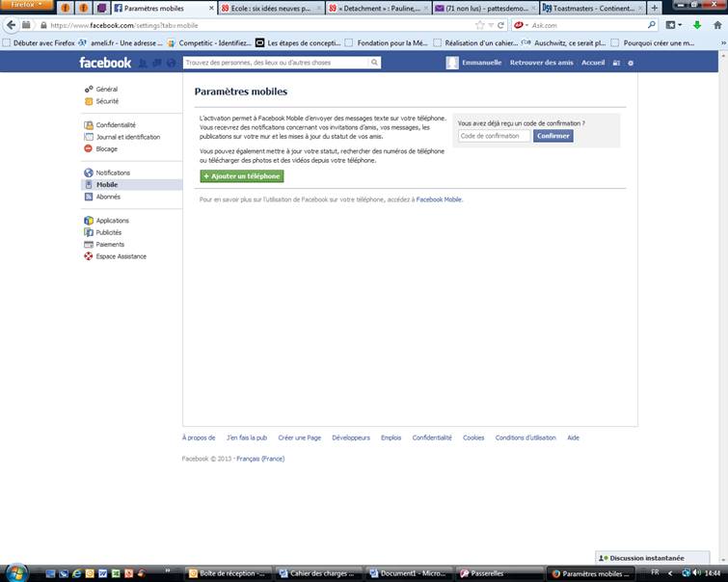Open the Auschwitz bookmark

click(564, 43)
